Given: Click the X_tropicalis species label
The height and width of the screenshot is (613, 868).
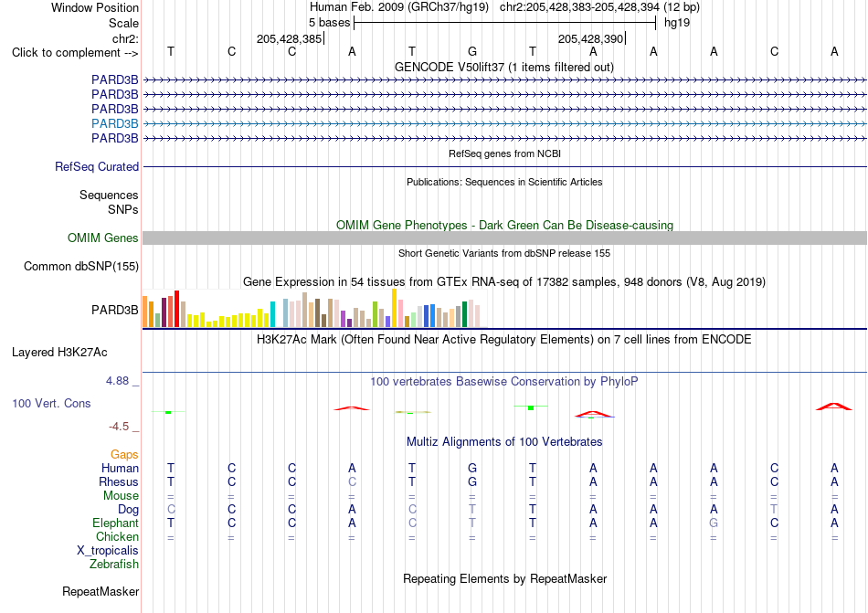Looking at the screenshot, I should [x=108, y=551].
